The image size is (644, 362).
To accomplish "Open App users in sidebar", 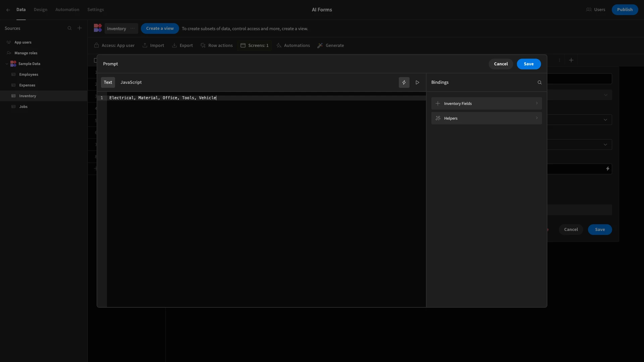I will [44, 42].
